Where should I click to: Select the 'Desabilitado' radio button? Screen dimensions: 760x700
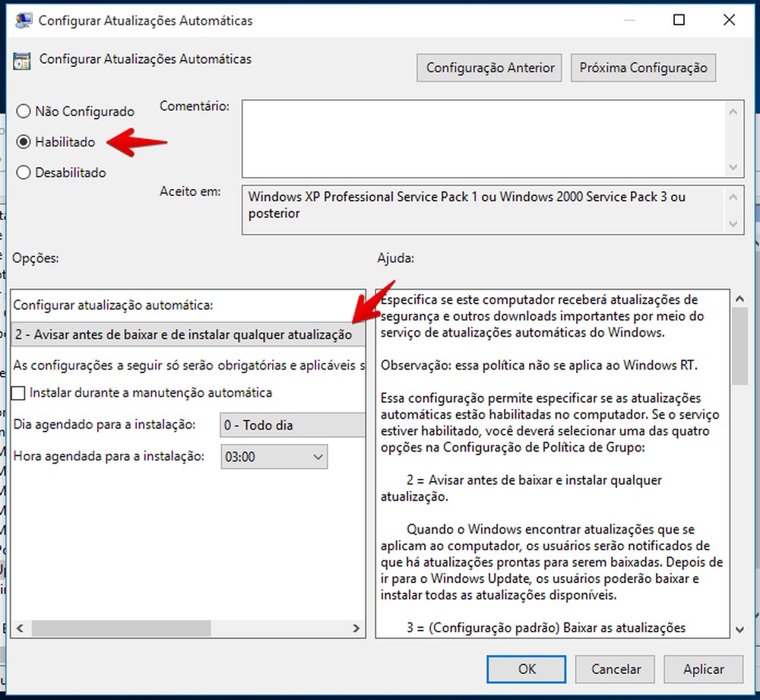24,173
